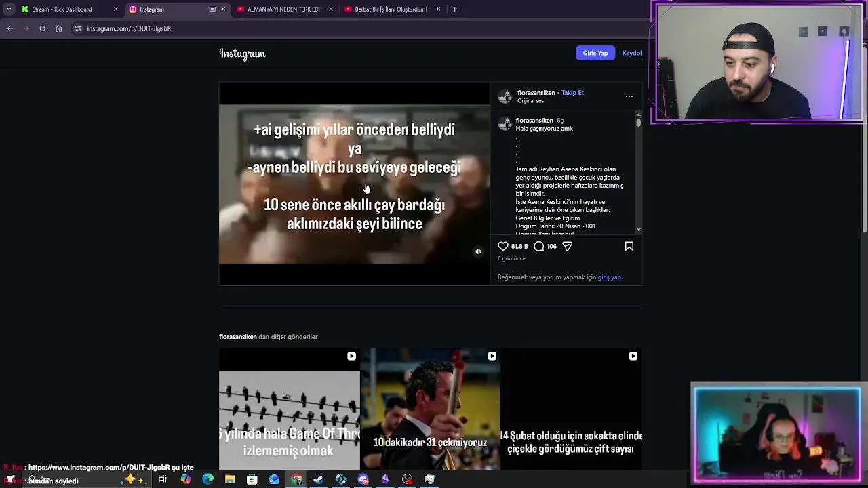Close the ALMANYA'YI NEDEN TERK tab

[331, 9]
